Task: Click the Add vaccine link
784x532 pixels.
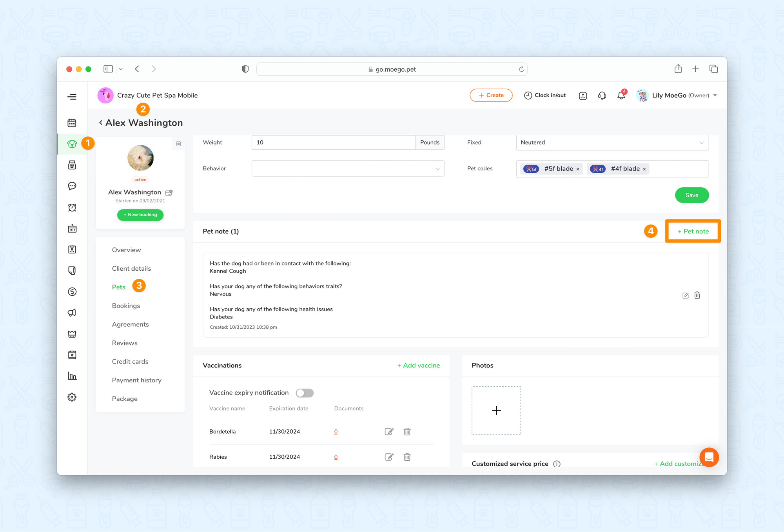Action: (x=418, y=366)
